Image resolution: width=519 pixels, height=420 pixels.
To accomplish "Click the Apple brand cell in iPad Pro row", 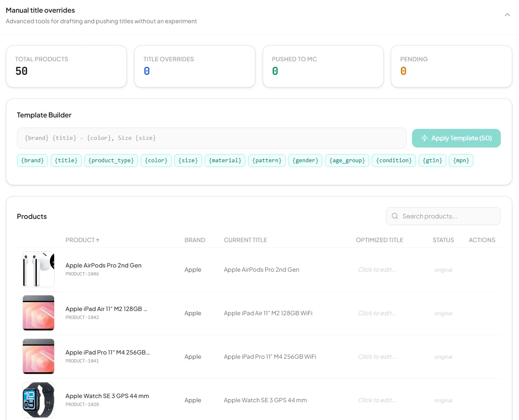I will (193, 357).
